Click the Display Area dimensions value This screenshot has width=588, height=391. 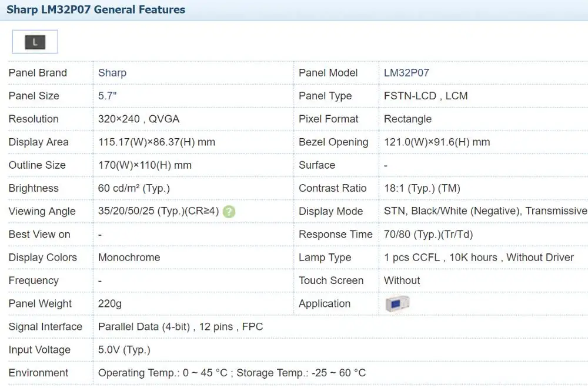[156, 142]
